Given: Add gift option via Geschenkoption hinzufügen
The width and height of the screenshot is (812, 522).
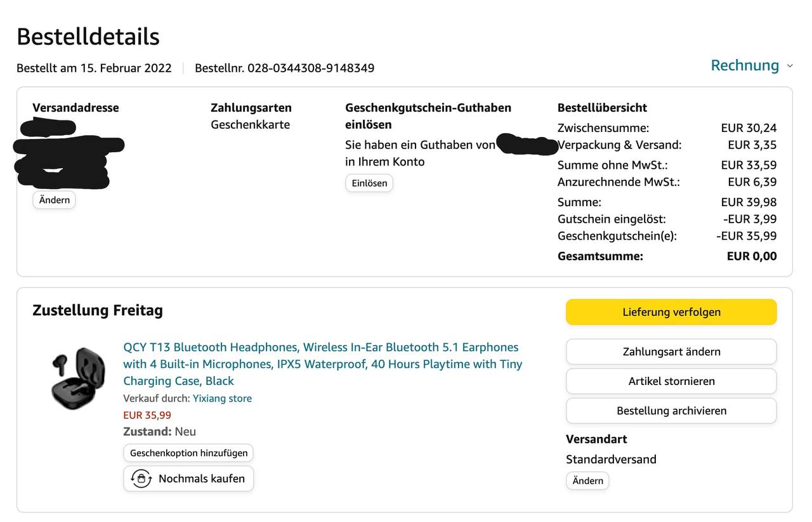Looking at the screenshot, I should tap(188, 453).
